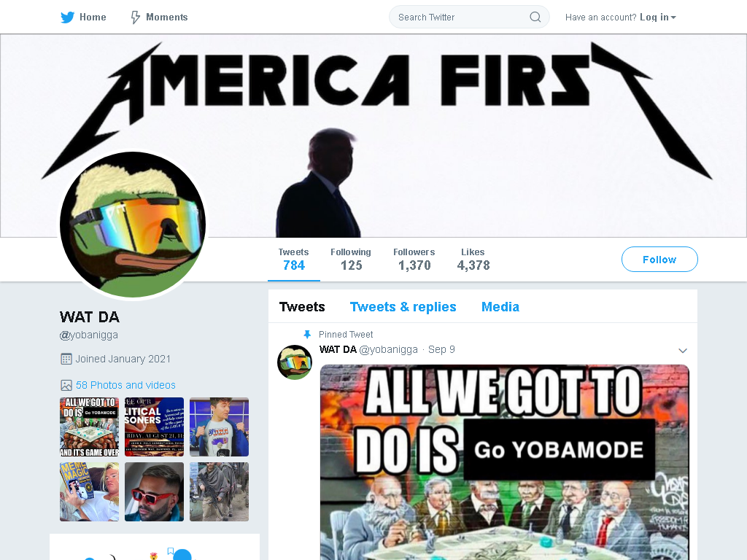Switch to the Media tab
The width and height of the screenshot is (747, 560).
500,307
